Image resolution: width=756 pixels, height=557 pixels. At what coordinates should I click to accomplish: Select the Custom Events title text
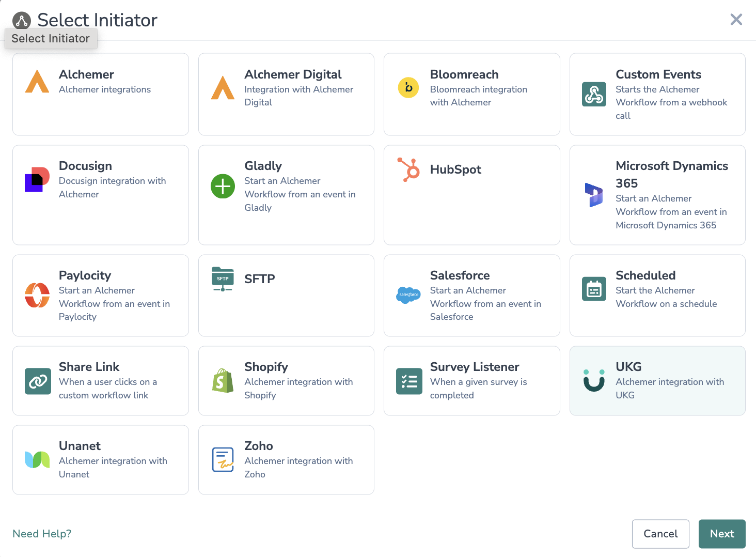pos(658,74)
